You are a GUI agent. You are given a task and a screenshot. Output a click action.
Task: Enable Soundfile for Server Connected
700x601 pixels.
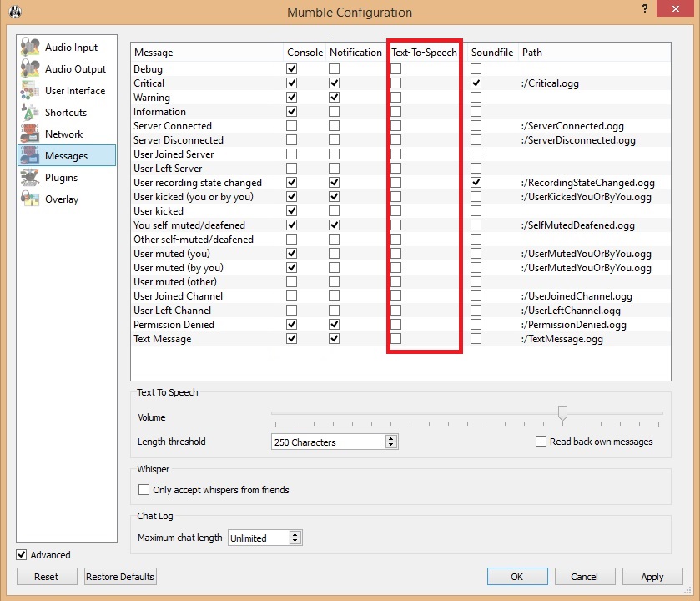tap(476, 125)
